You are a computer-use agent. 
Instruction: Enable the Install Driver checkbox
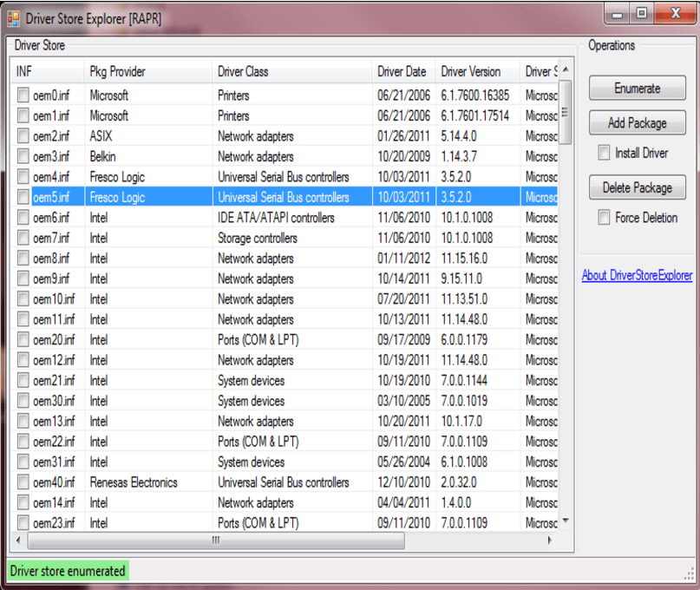coord(604,153)
